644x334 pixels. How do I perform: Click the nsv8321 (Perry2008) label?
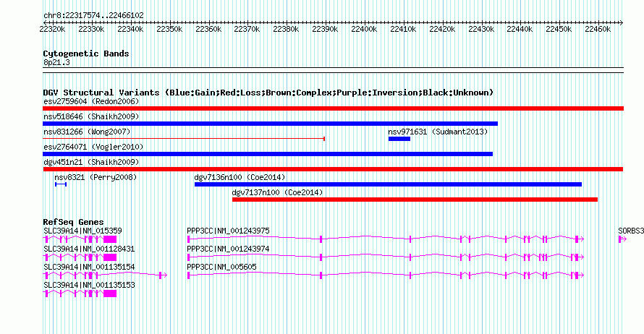pos(96,177)
